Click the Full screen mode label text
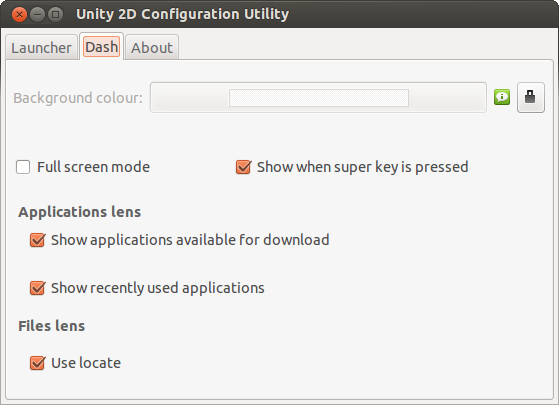 [x=93, y=167]
